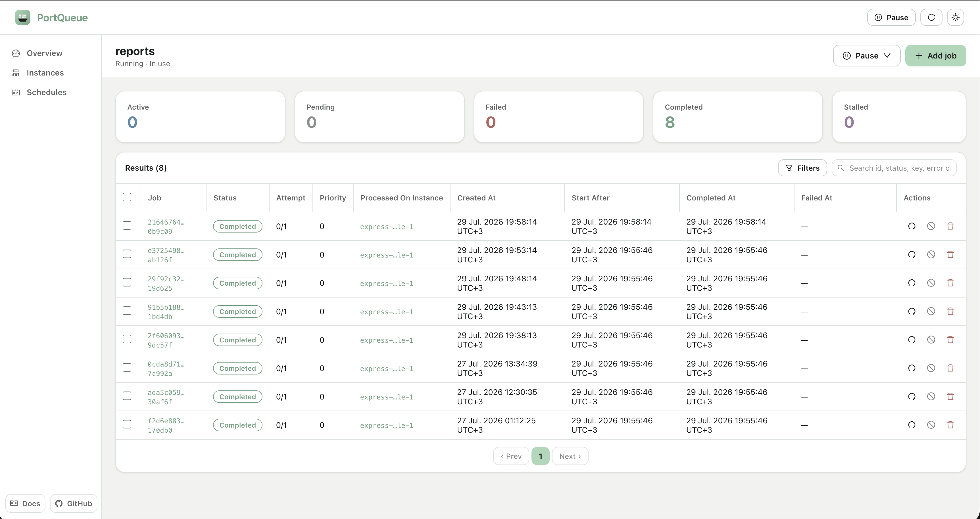This screenshot has height=519, width=980.
Task: Open the Docs link
Action: (x=25, y=503)
